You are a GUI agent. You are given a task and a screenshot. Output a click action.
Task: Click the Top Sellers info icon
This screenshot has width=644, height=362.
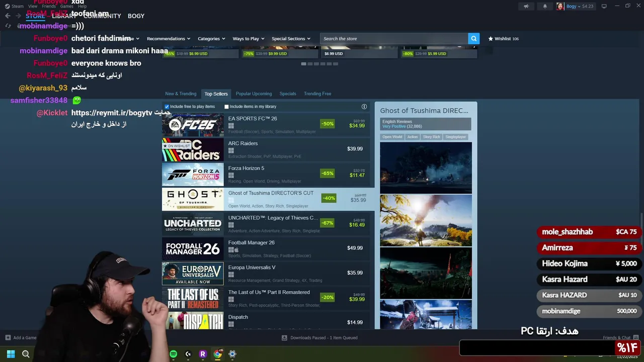tap(364, 107)
